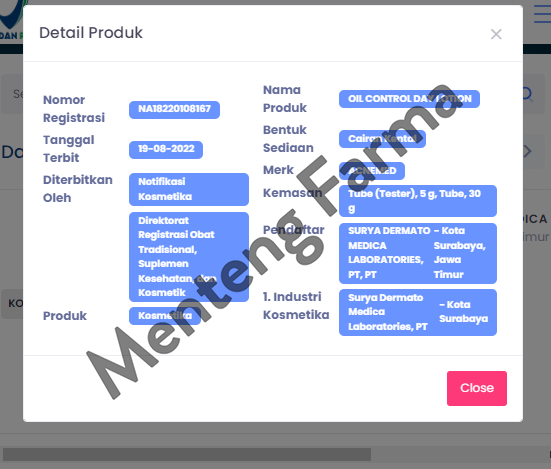Click the Surya Dermato Medica Laboratories industry badge
Screen dimensions: 551x469
(418, 312)
